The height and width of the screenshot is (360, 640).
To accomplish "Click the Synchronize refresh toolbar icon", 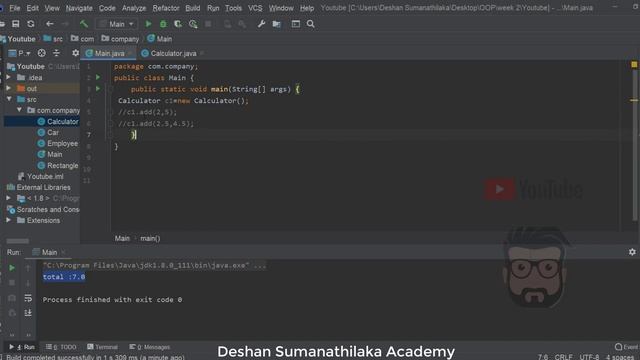I will [31, 24].
